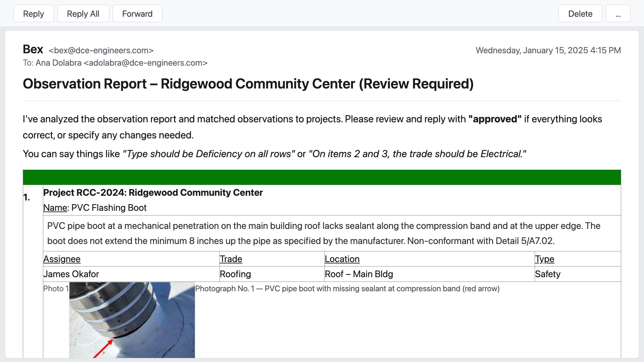Click the Photograph No. 1 caption
Viewport: 644px width, 362px height.
pos(347,289)
